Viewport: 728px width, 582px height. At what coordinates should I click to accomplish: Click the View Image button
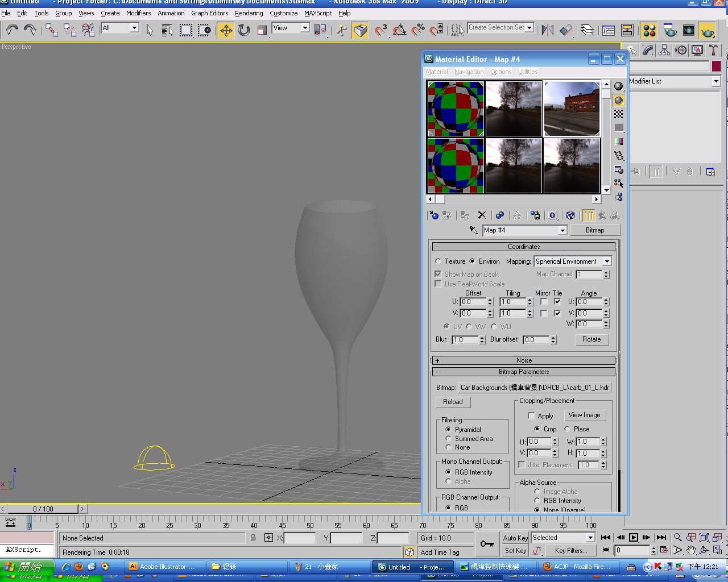click(x=584, y=415)
